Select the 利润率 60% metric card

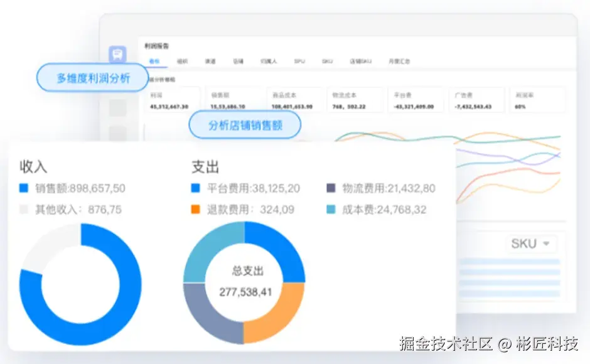point(537,99)
